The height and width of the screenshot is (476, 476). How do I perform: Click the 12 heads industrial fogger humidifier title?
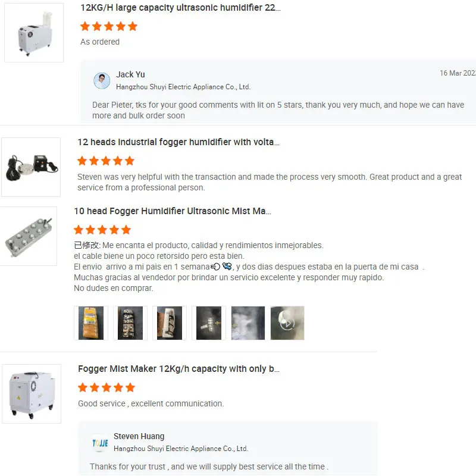[x=178, y=142]
